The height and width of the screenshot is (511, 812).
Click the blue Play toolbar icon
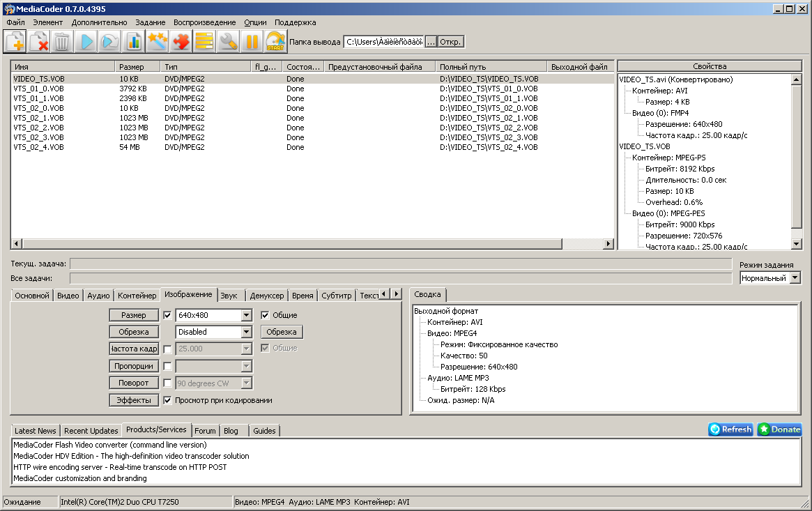click(86, 41)
